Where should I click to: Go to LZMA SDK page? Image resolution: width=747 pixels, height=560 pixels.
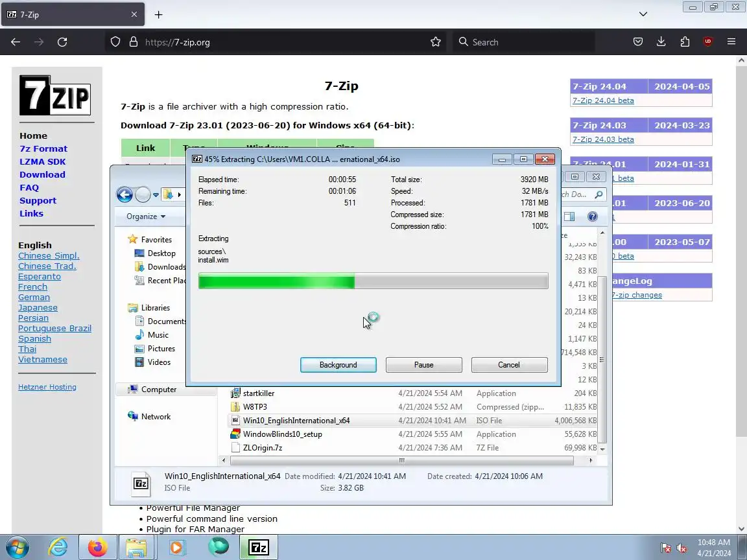pyautogui.click(x=42, y=161)
